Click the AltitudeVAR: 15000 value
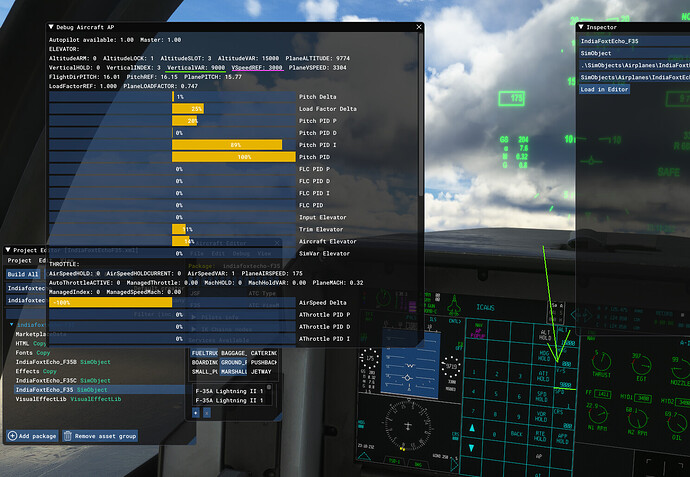Viewport: 690px width, 477px height. 248,58
